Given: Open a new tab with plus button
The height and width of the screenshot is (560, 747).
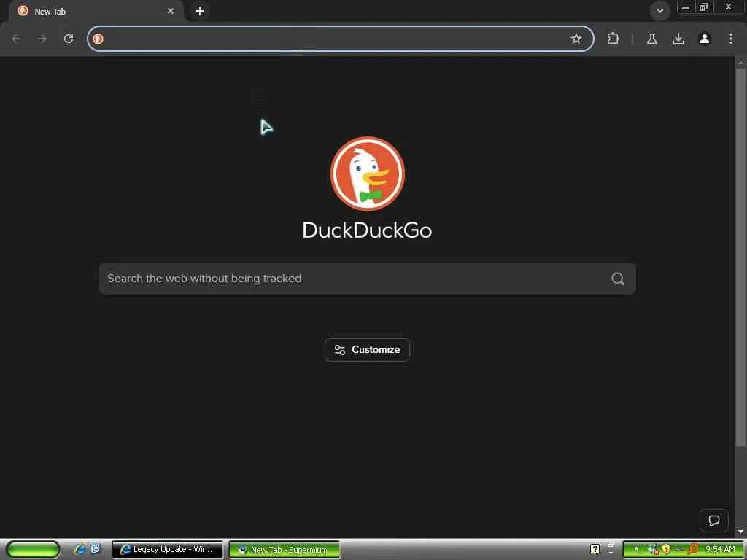Looking at the screenshot, I should [x=200, y=11].
